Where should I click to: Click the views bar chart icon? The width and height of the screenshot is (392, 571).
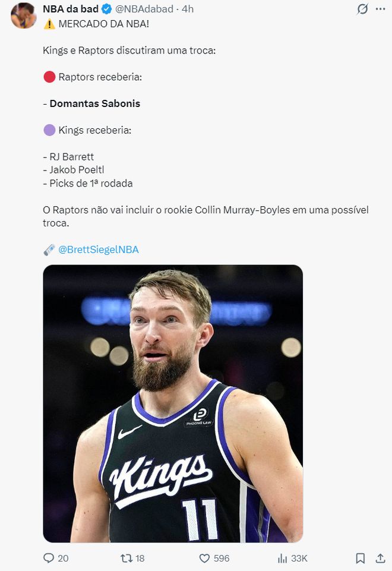tap(283, 558)
